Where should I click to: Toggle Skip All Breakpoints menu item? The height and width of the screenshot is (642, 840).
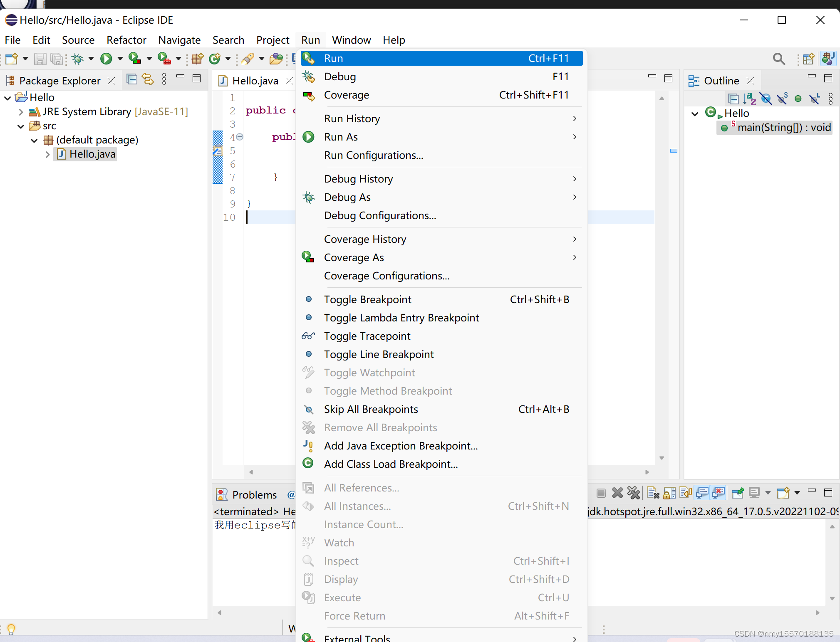(371, 409)
